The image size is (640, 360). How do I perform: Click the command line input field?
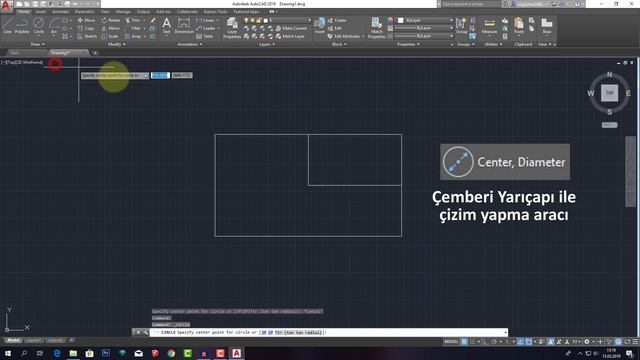[x=329, y=332]
